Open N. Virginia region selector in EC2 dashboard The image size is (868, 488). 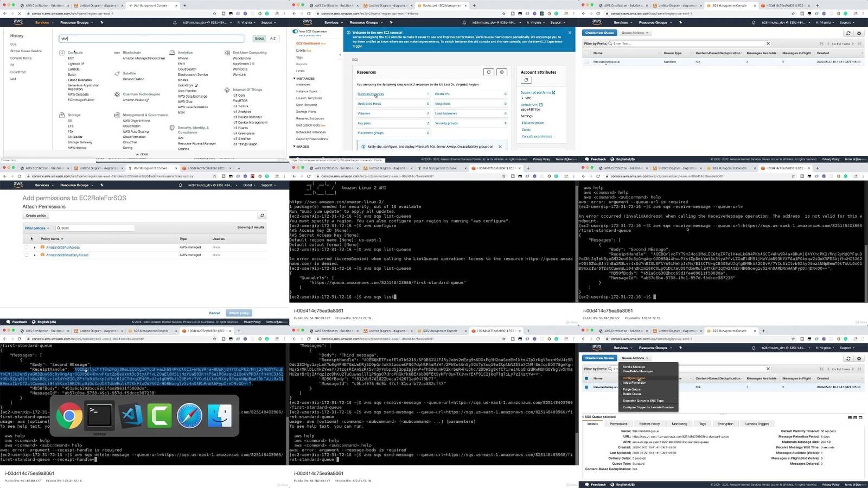(x=535, y=23)
